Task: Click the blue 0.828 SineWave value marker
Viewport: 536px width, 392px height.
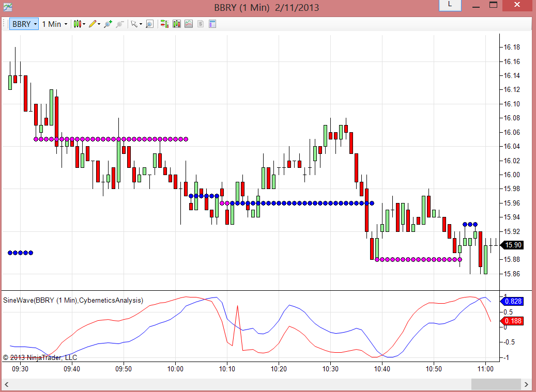Action: [x=511, y=301]
